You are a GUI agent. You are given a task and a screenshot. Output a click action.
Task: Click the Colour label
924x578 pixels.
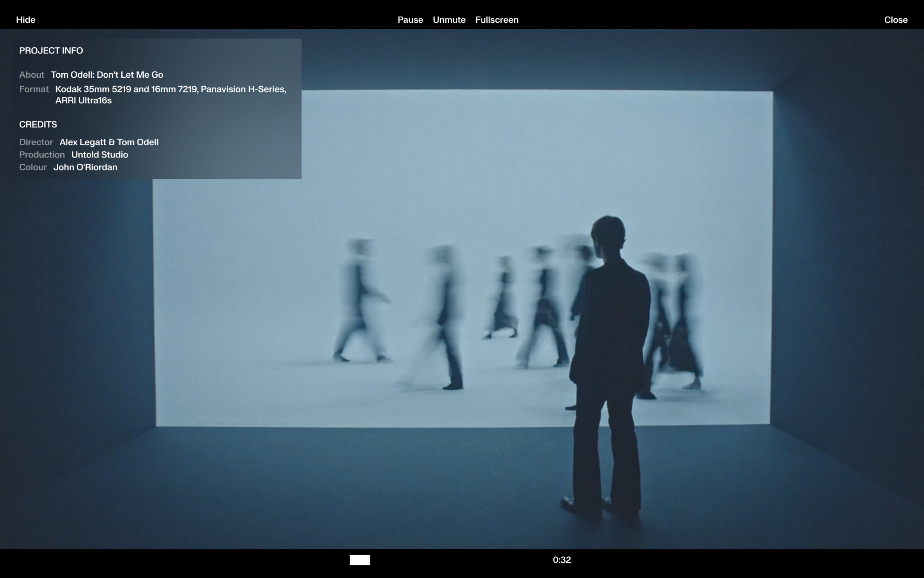33,167
